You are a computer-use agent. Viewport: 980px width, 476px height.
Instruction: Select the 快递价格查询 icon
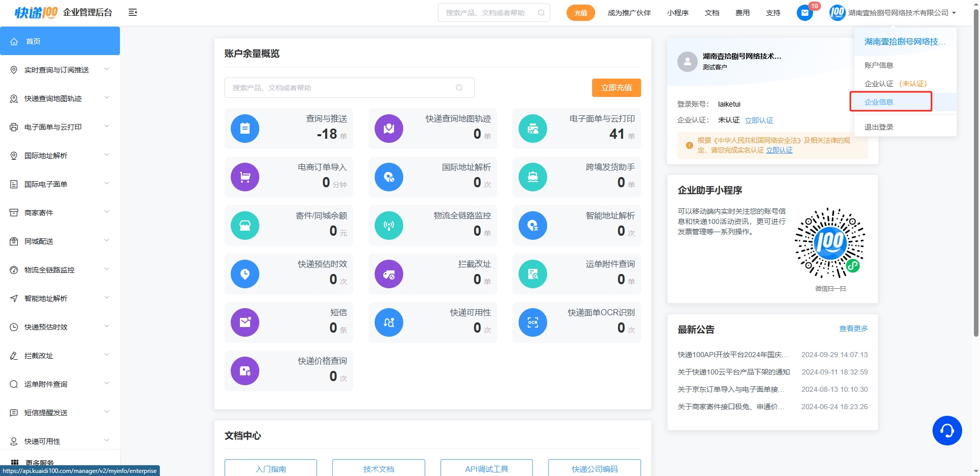(245, 370)
